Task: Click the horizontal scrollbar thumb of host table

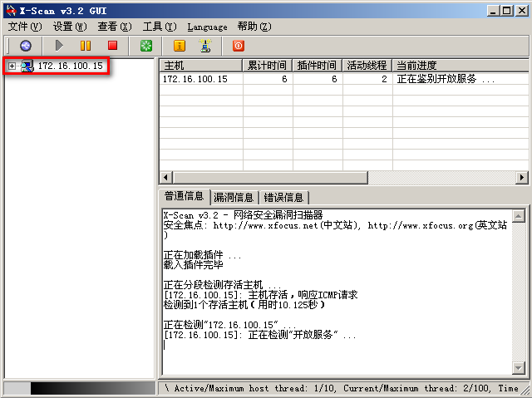Action: click(x=270, y=177)
